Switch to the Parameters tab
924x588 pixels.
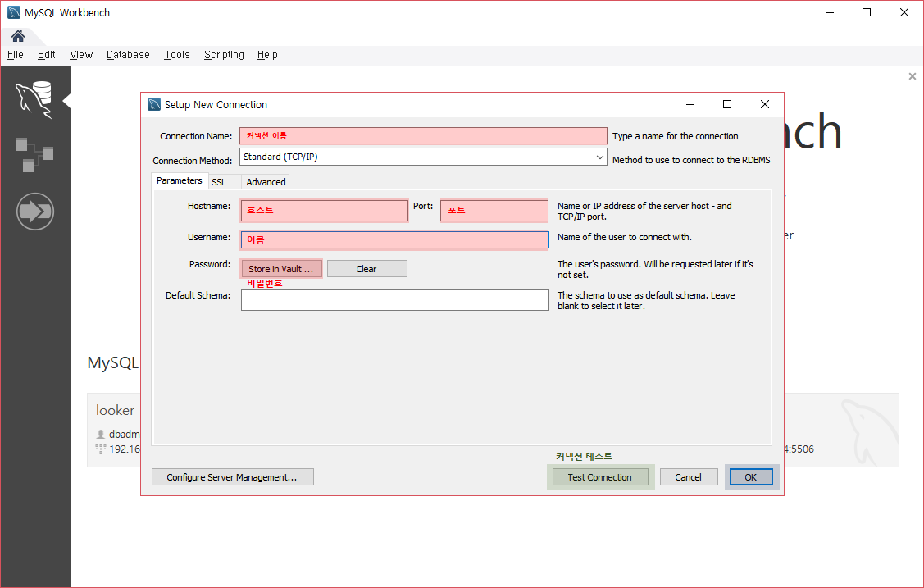179,181
